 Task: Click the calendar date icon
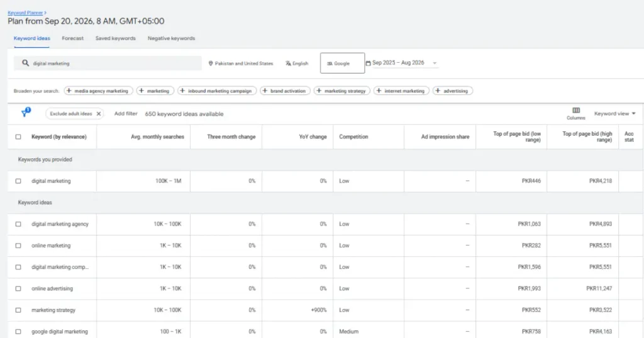coord(368,63)
